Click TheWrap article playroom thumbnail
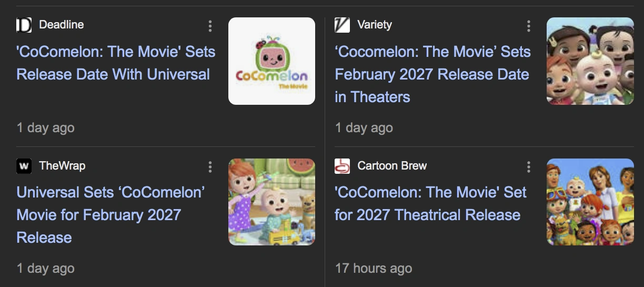This screenshot has height=287, width=644. pyautogui.click(x=271, y=202)
